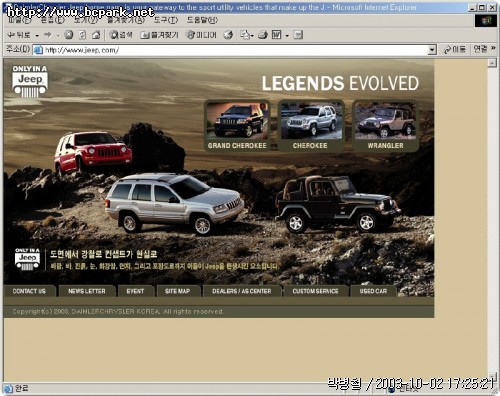Click the SITE MAP tab
500x396 pixels.
click(x=178, y=291)
